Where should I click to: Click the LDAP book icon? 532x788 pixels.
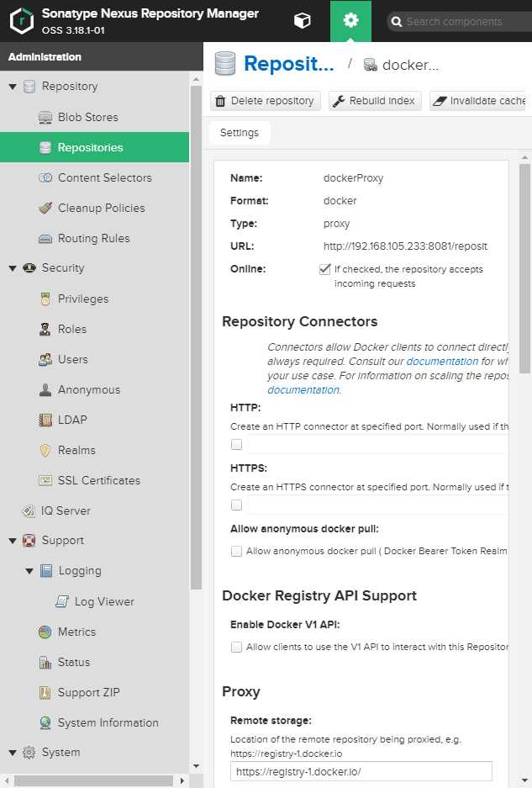pyautogui.click(x=45, y=420)
